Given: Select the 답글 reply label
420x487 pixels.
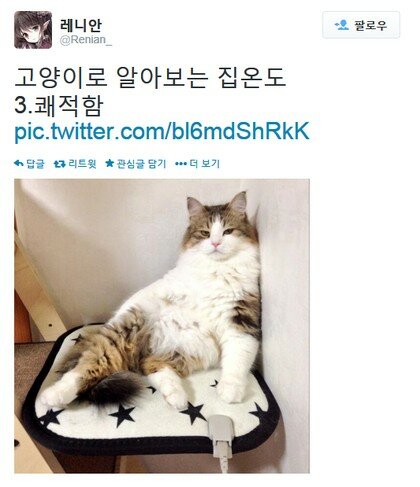Looking at the screenshot, I should 35,164.
